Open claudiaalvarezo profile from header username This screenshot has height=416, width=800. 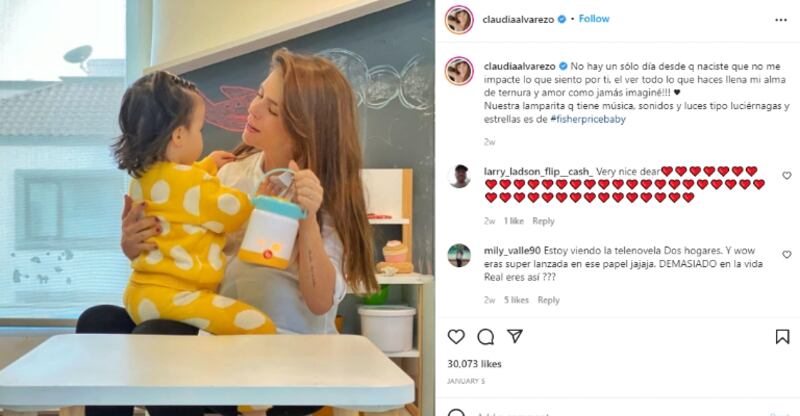coord(518,19)
